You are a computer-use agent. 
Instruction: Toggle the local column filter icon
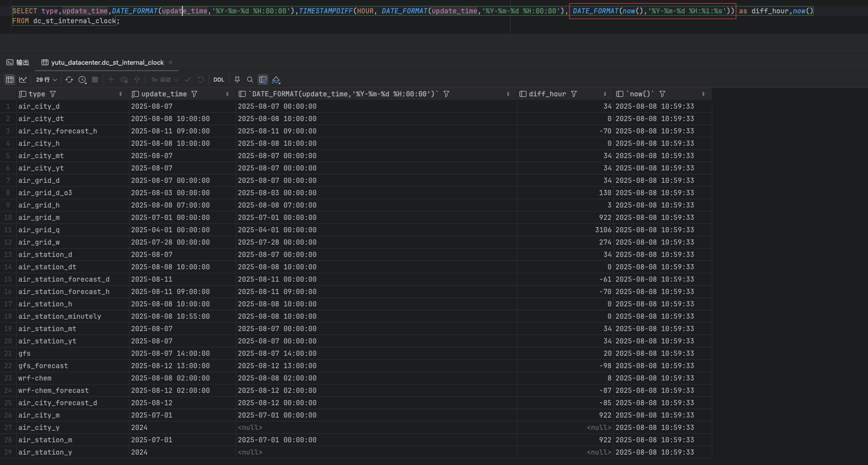263,80
